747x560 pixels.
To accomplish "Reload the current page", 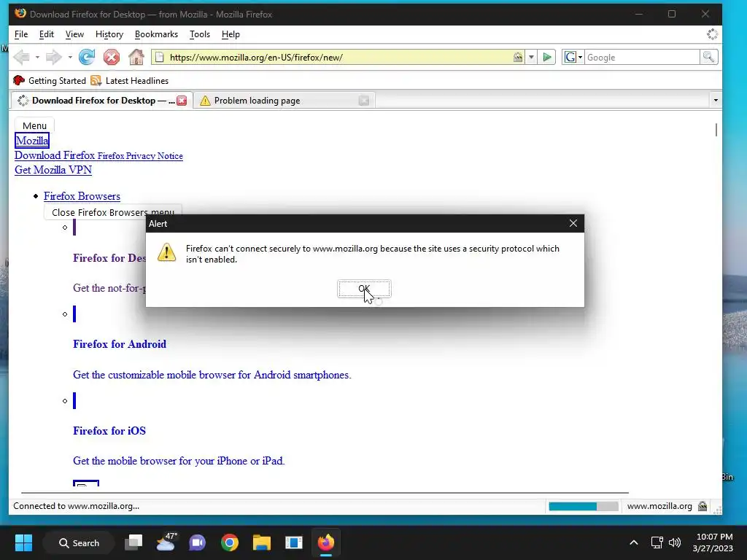I will click(x=87, y=57).
